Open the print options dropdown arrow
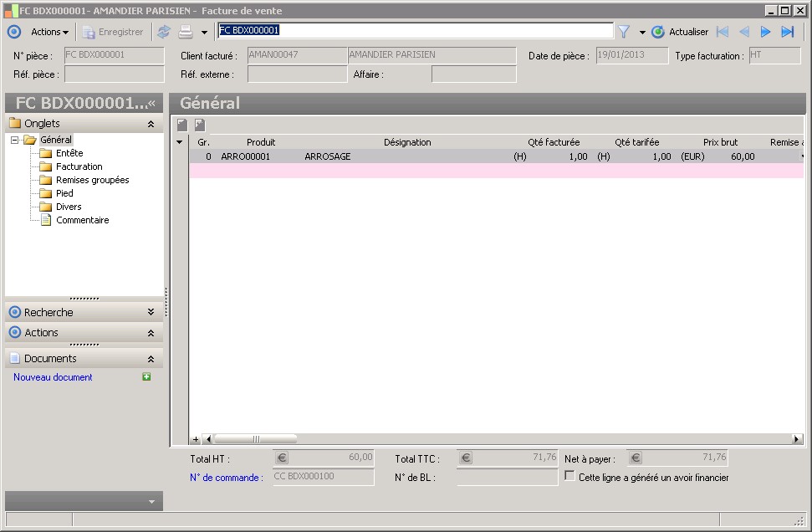This screenshot has height=532, width=812. click(204, 33)
